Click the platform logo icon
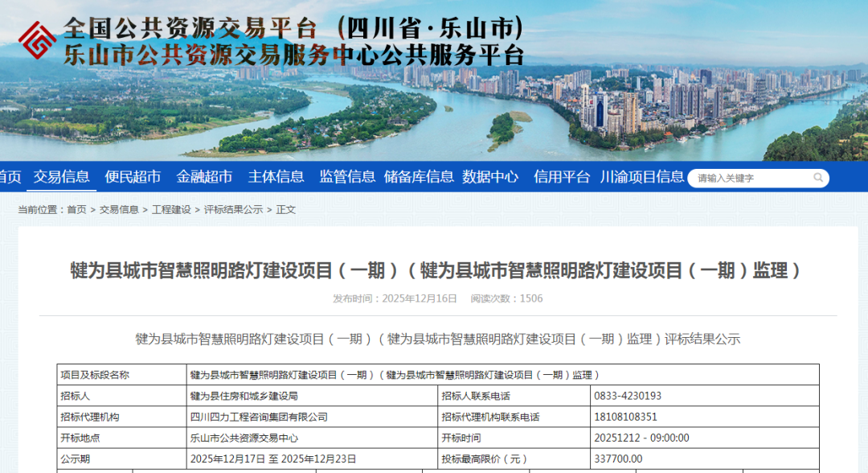868x473 pixels. [37, 40]
